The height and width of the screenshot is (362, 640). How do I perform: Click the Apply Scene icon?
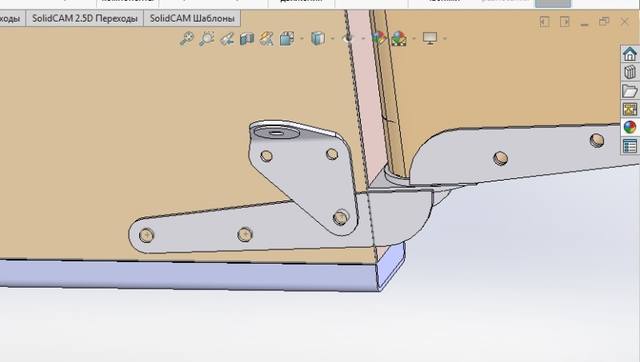tap(399, 39)
